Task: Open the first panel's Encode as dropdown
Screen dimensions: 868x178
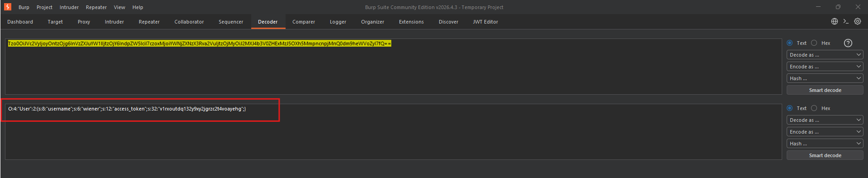Action: click(x=825, y=67)
